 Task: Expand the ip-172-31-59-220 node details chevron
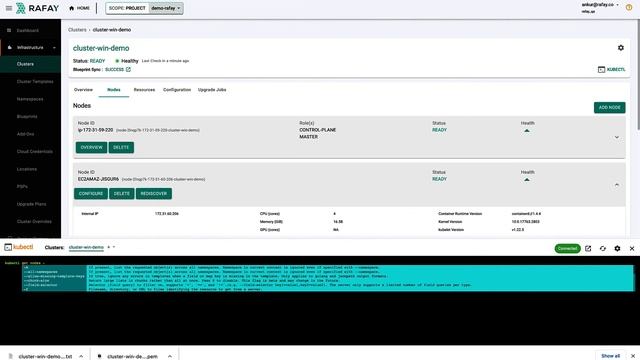click(x=617, y=137)
